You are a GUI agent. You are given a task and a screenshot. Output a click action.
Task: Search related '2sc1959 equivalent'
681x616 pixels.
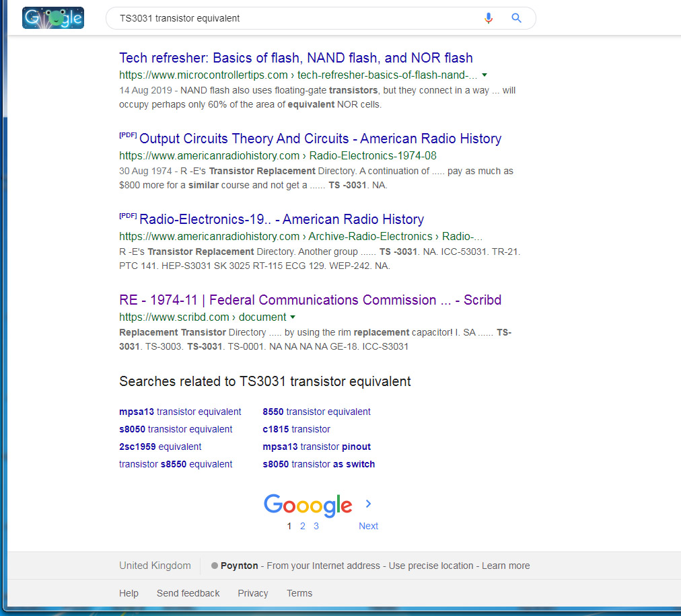[x=160, y=447]
